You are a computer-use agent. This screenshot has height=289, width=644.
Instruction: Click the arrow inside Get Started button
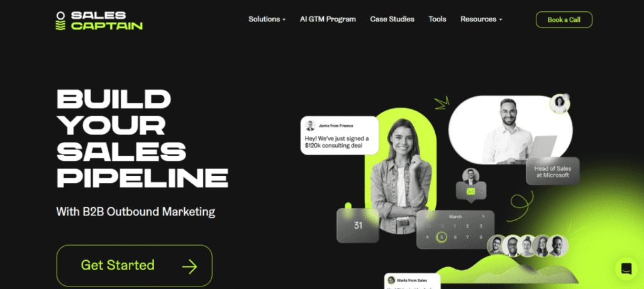point(189,267)
